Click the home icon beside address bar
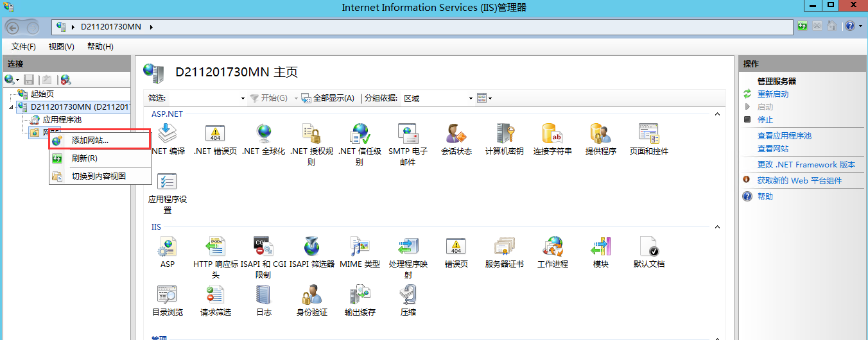 click(831, 26)
